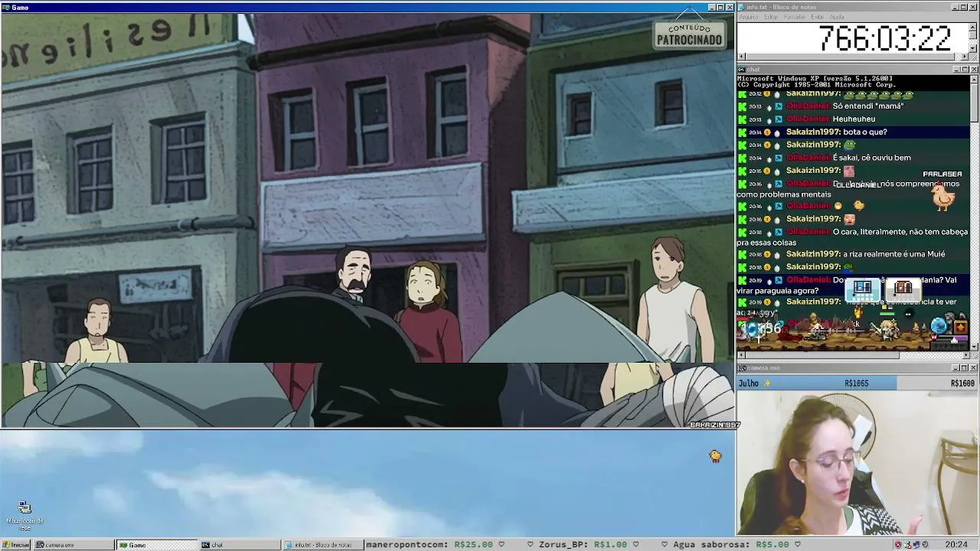Viewport: 980px width, 551px height.
Task: Close the camera.exe window
Action: coord(974,368)
